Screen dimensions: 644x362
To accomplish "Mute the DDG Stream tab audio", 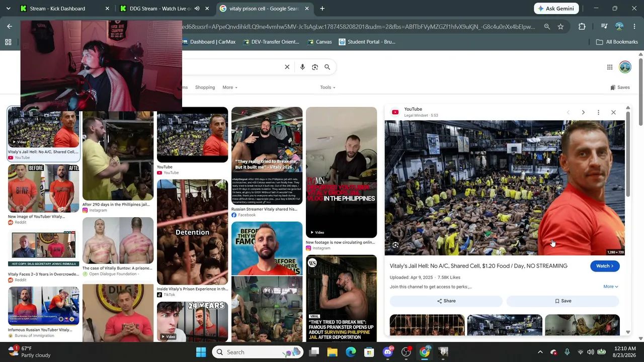I will (197, 9).
